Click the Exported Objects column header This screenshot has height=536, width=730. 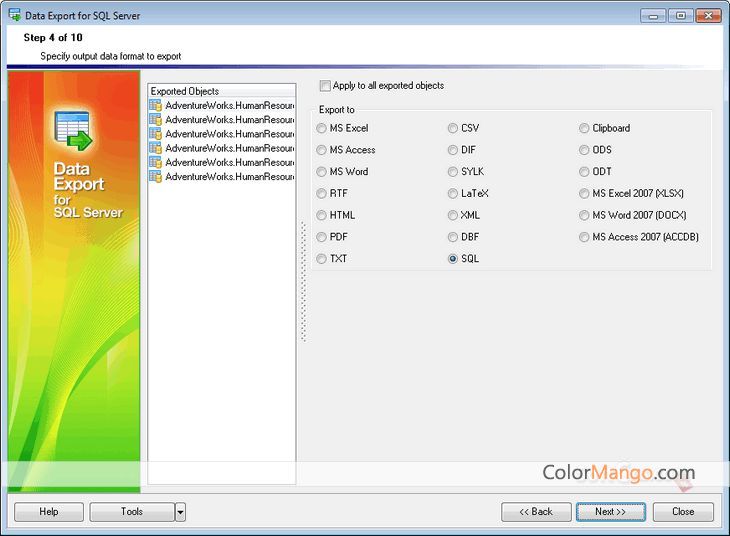coord(222,91)
